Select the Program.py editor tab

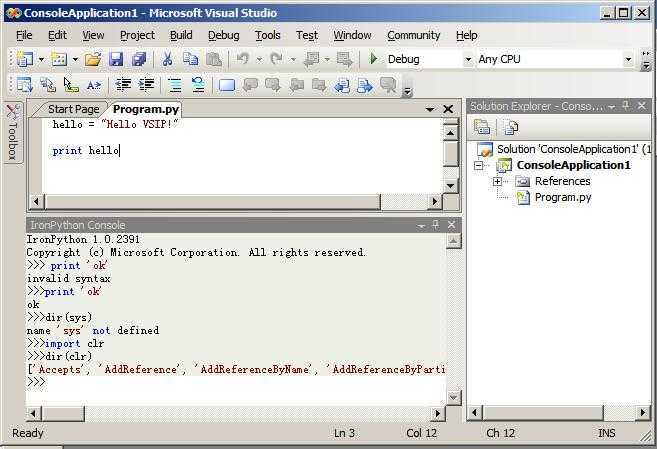coord(146,109)
